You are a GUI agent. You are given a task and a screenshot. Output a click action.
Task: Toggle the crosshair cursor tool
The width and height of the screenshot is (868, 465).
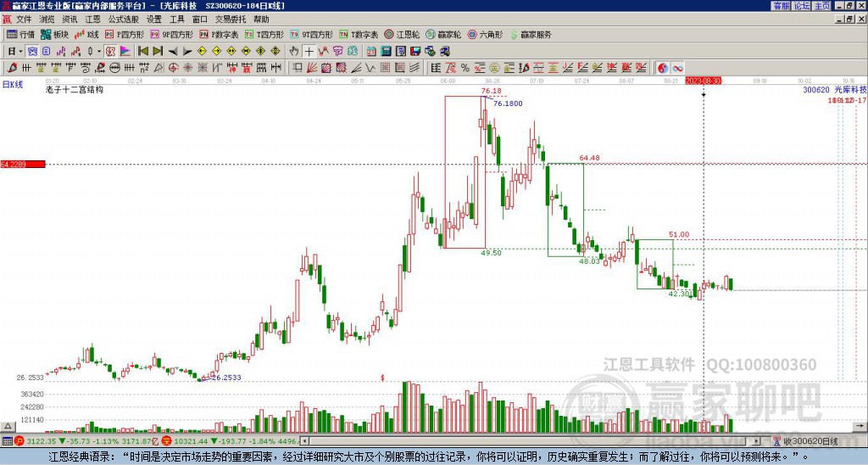point(309,52)
